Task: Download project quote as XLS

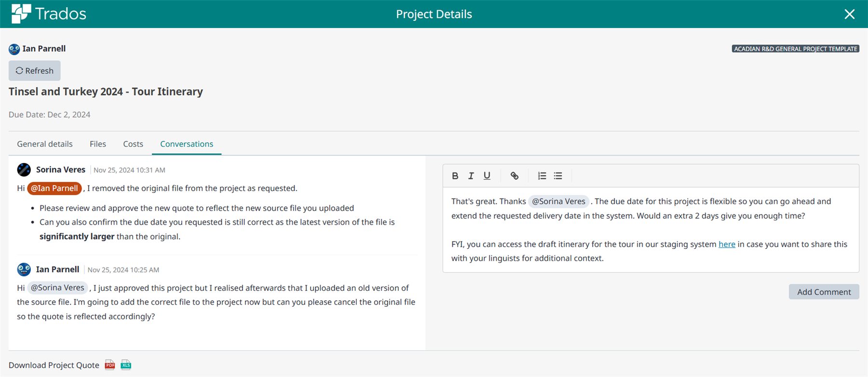Action: point(126,365)
